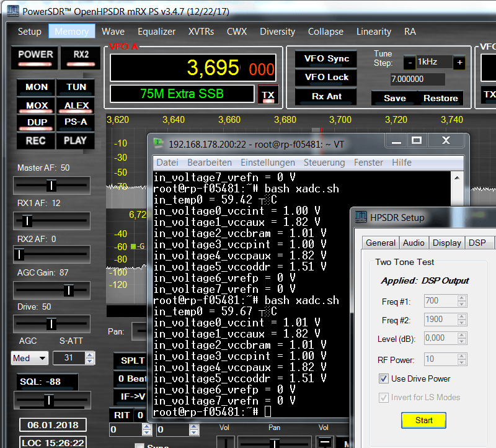Toggle the RIT button
This screenshot has width=496, height=448.
coord(122,415)
